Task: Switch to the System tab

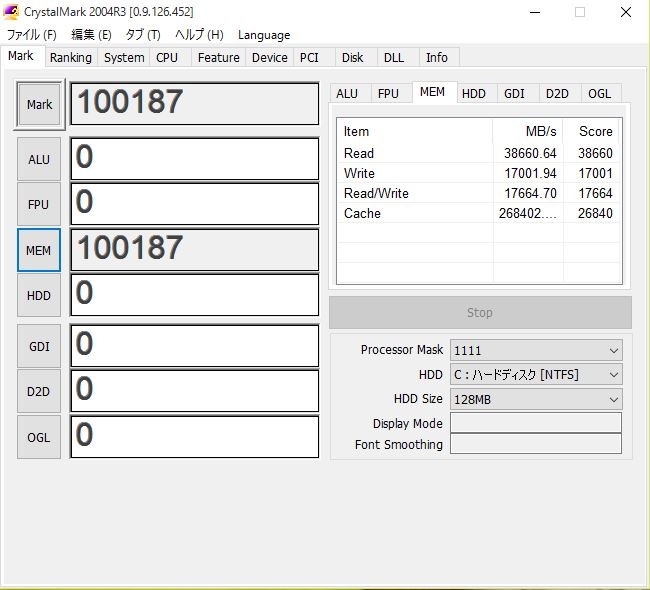Action: pos(124,58)
